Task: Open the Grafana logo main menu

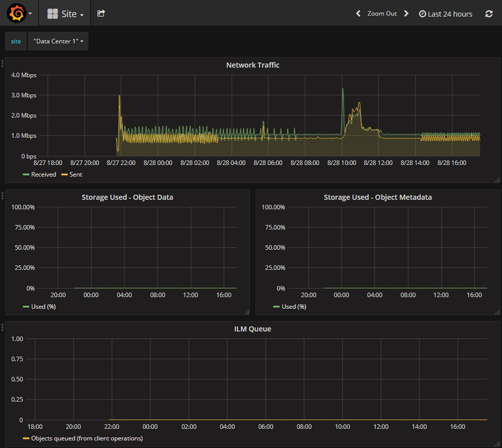Action: [16, 14]
